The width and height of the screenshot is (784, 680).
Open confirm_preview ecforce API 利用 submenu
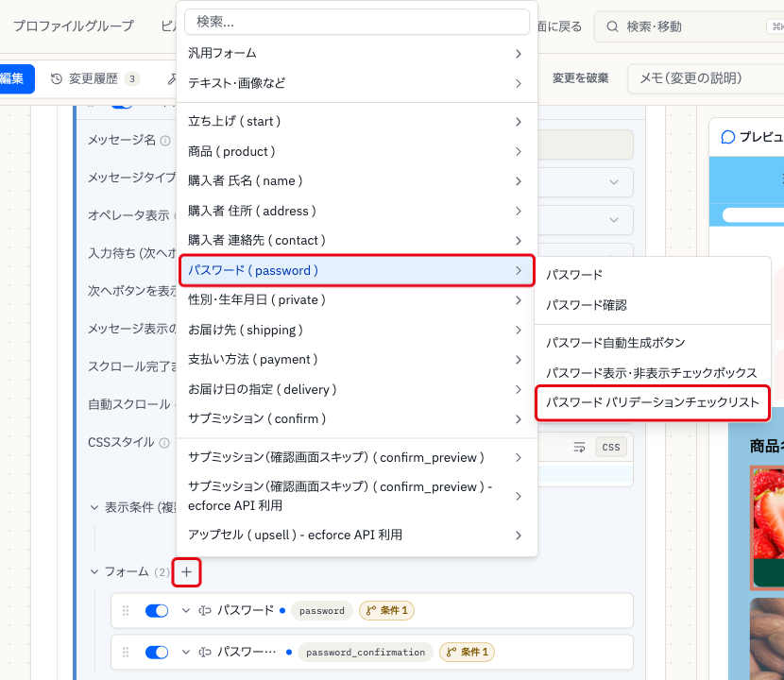click(356, 496)
